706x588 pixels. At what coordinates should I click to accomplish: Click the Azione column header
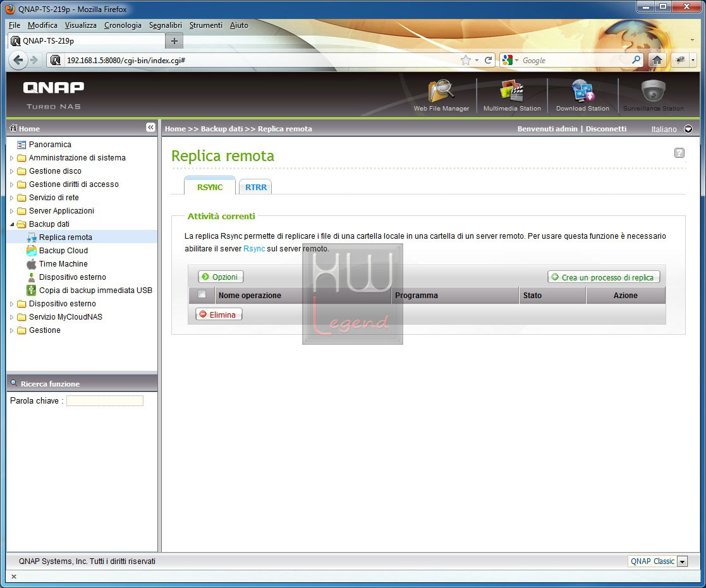[x=625, y=296]
